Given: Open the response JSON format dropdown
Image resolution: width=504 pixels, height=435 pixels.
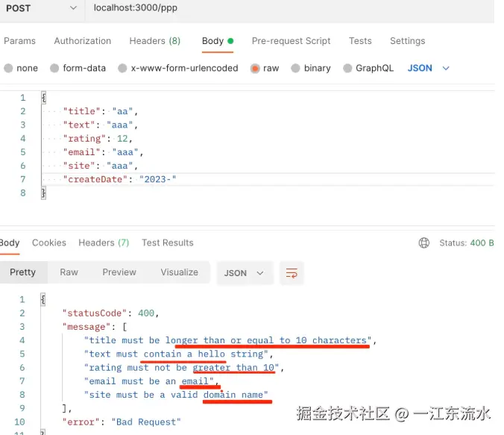Looking at the screenshot, I should pos(245,273).
